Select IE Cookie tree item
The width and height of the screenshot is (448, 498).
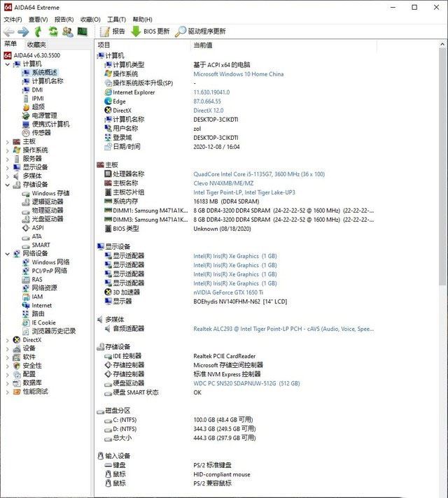[x=43, y=322]
